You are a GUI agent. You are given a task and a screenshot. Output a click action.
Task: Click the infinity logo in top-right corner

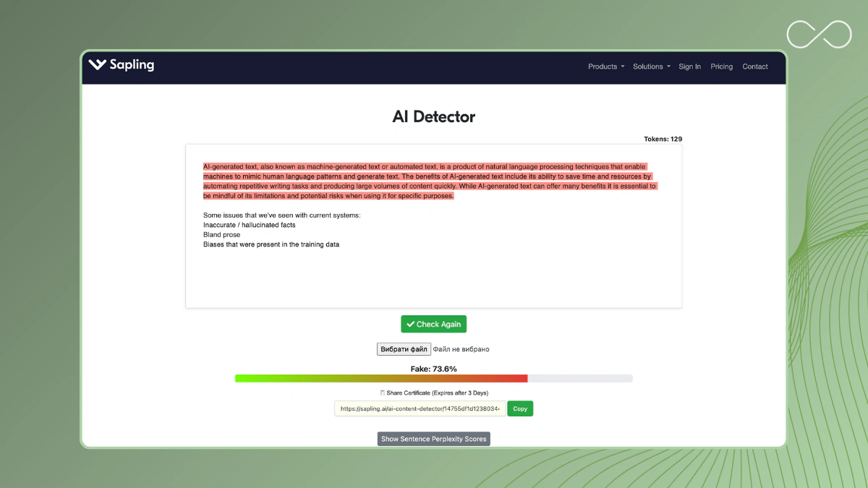[x=819, y=35]
